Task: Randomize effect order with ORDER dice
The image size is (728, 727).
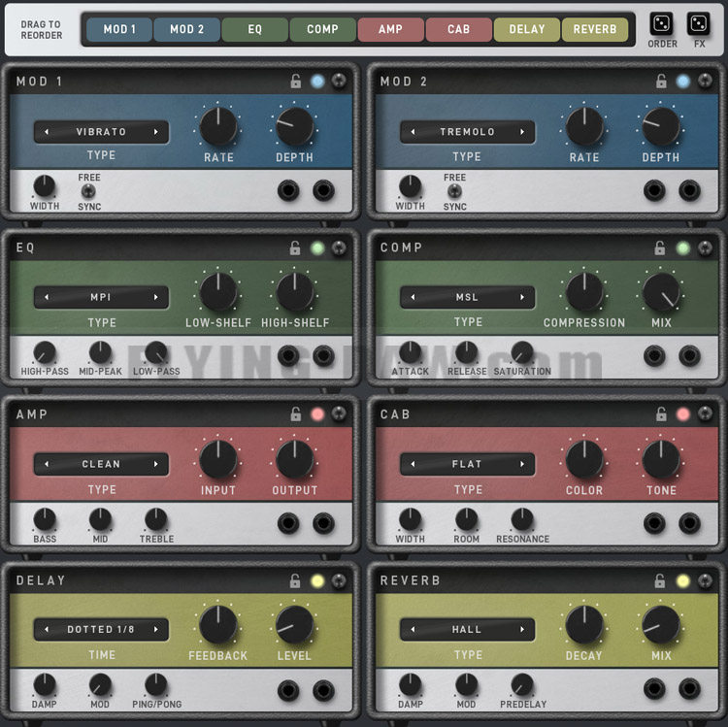Action: (662, 23)
